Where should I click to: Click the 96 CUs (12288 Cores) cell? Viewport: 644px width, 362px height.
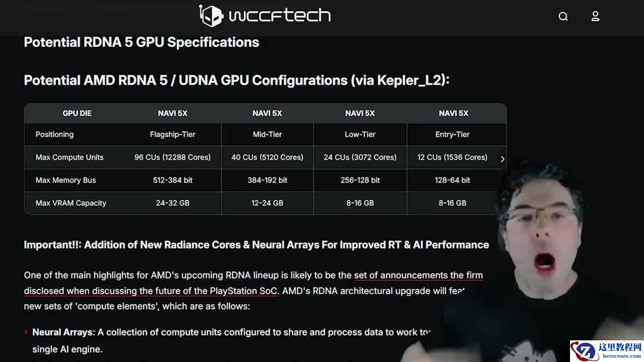click(x=173, y=157)
